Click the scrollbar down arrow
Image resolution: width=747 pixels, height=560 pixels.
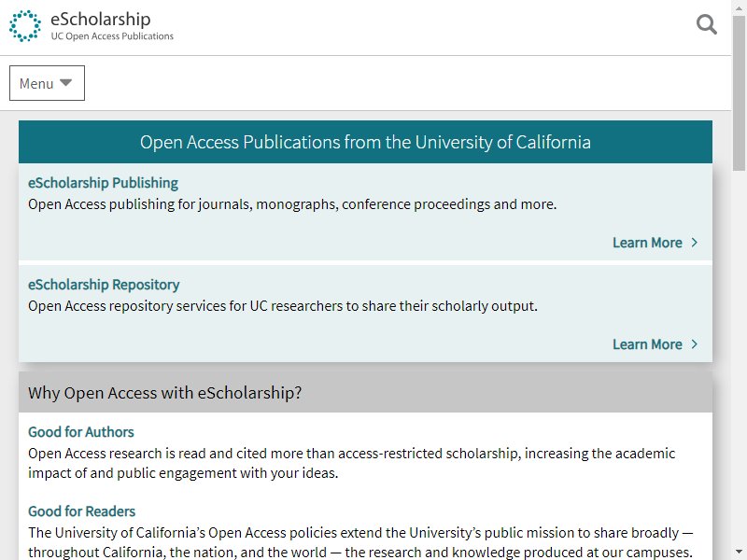740,553
